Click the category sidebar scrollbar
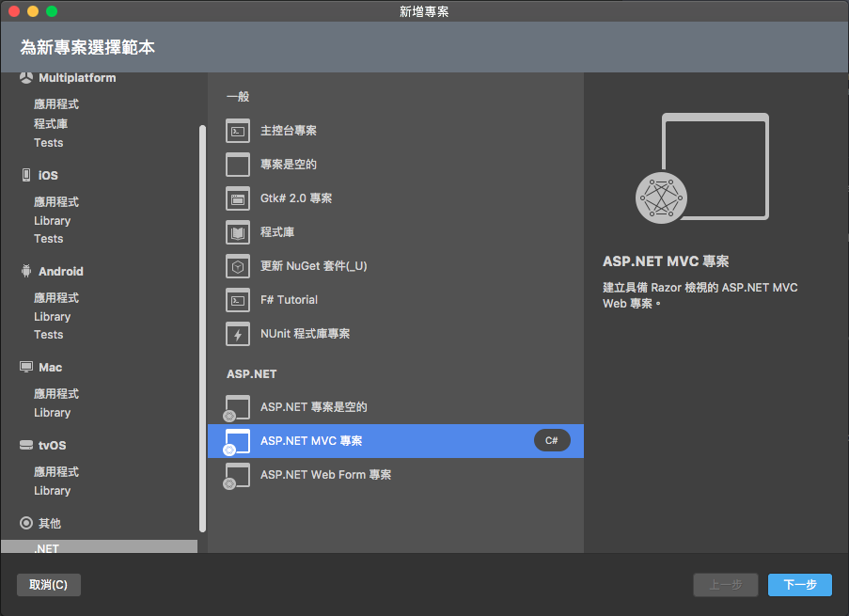Screen dimensions: 849x616 click(x=202, y=328)
